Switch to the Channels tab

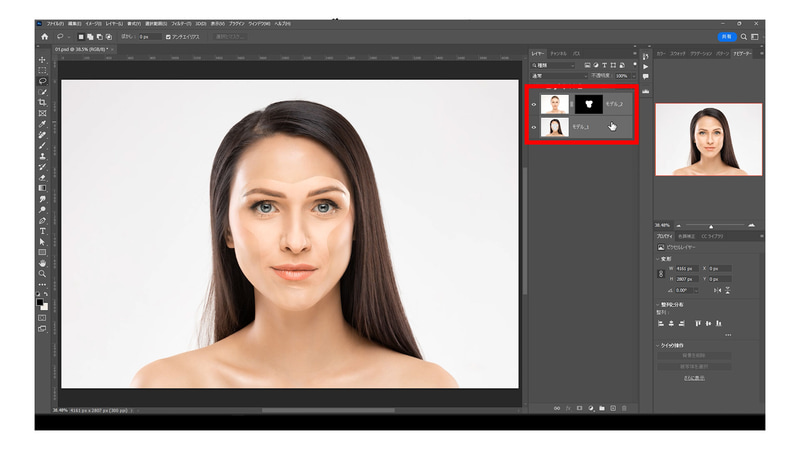pyautogui.click(x=558, y=54)
